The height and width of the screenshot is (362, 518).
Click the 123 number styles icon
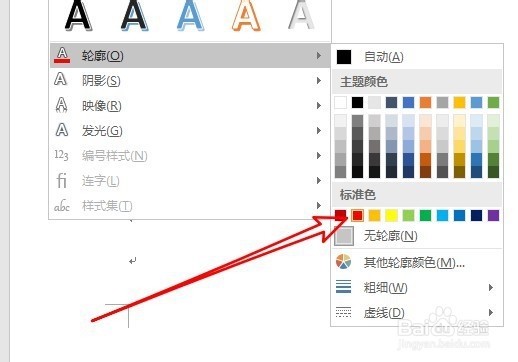tap(61, 155)
